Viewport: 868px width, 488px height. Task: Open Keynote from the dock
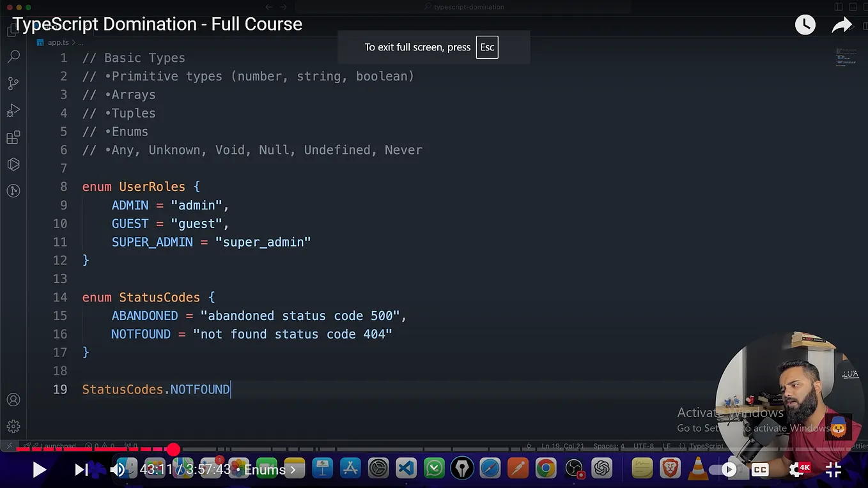(x=322, y=469)
